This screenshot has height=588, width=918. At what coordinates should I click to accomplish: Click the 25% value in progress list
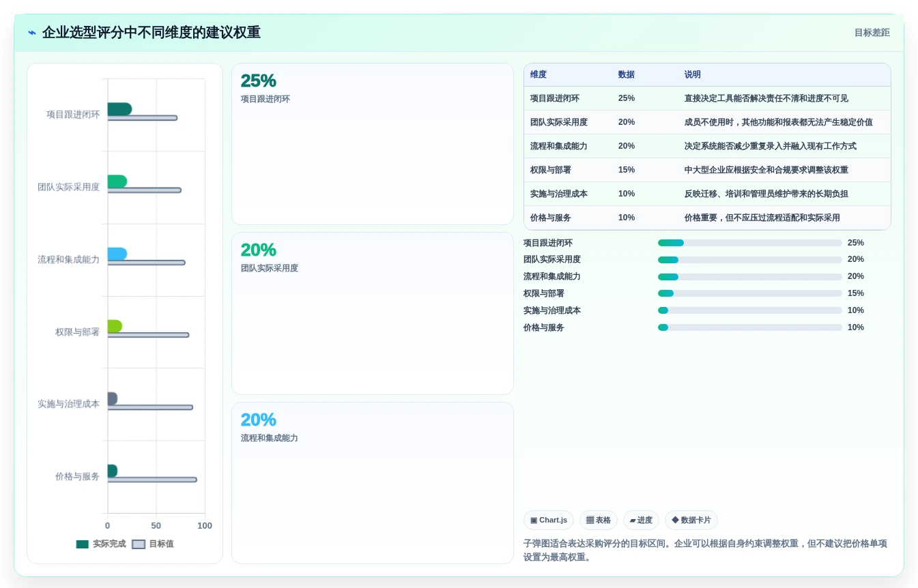(x=856, y=243)
